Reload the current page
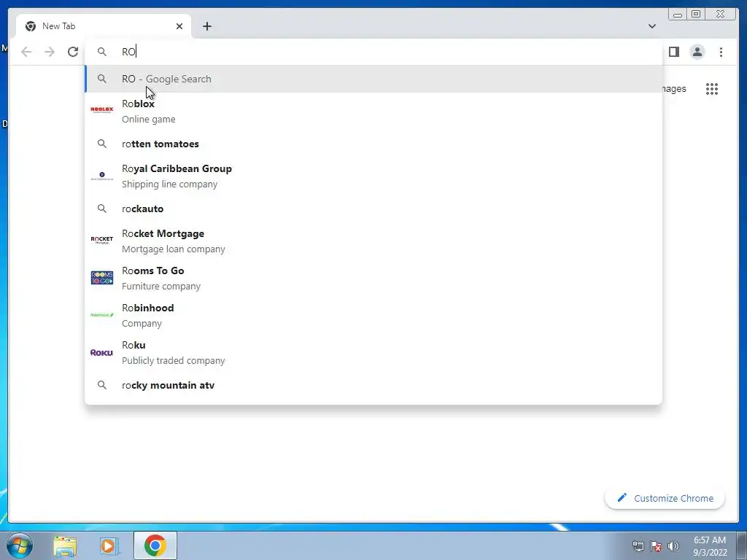Image resolution: width=747 pixels, height=560 pixels. (x=73, y=52)
